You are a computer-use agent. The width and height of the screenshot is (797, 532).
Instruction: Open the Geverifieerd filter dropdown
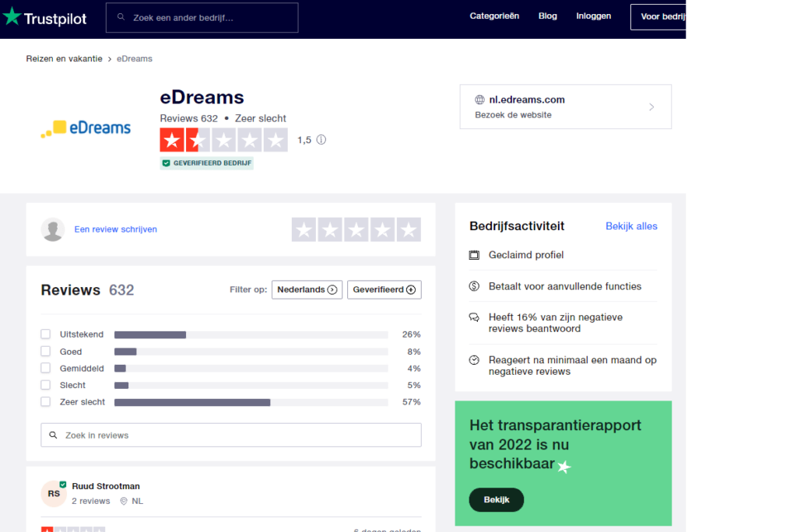[384, 289]
